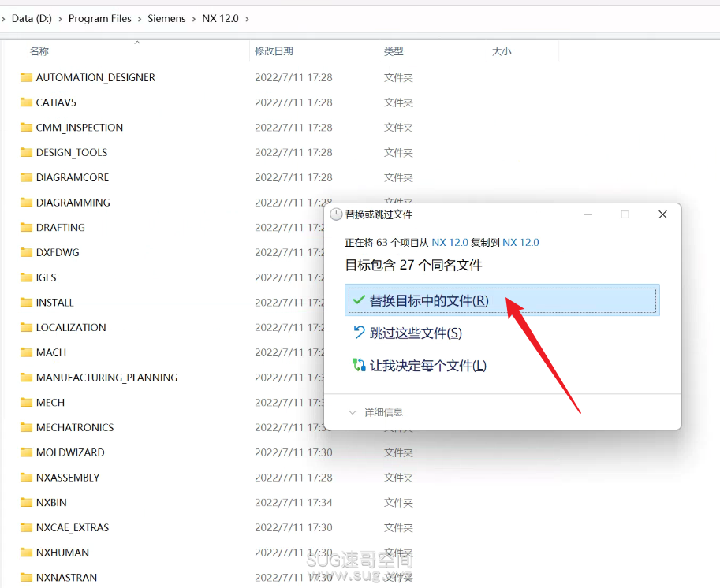Image resolution: width=720 pixels, height=588 pixels.
Task: Expand 详细信息 in the replace dialog
Action: (376, 412)
